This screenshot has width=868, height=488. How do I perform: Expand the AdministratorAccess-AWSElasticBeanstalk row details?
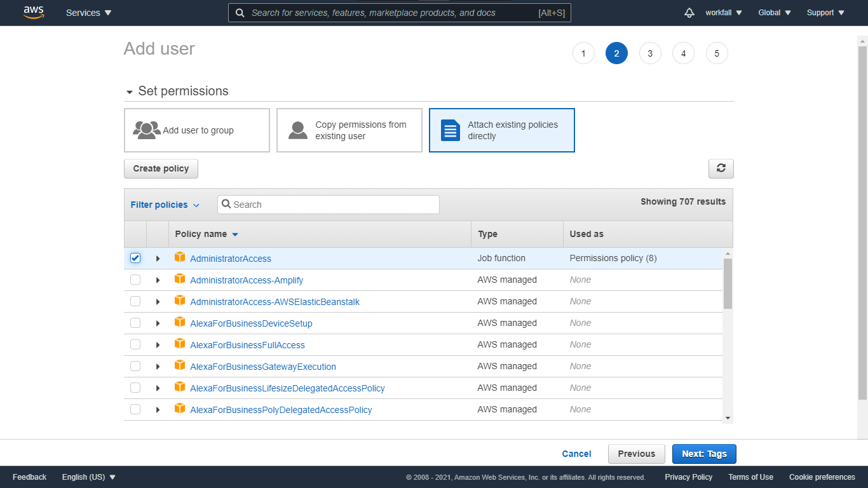(158, 302)
